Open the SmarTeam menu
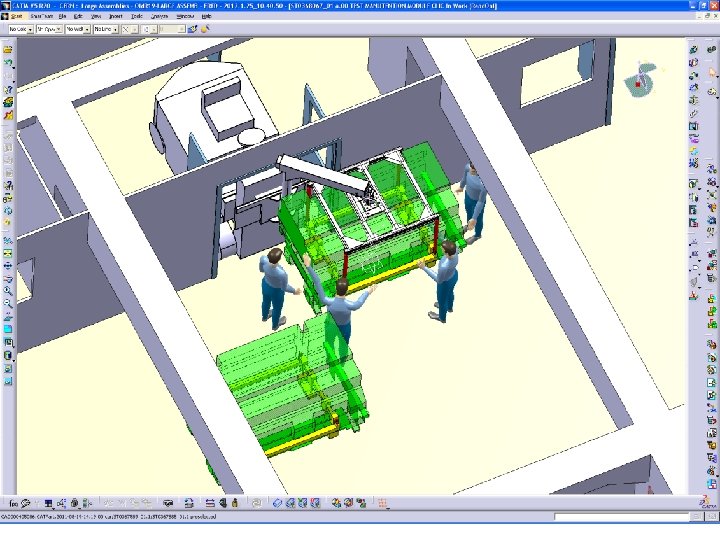Viewport: 720px width, 540px height. tap(41, 16)
